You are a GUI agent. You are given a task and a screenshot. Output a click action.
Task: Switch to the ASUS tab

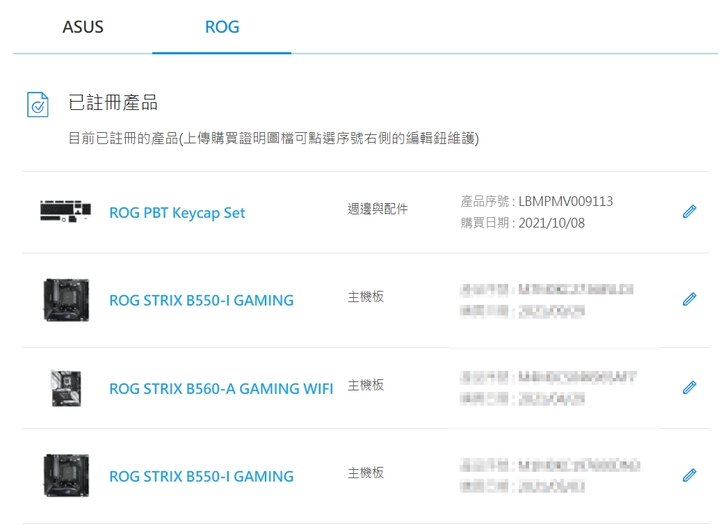tap(83, 27)
